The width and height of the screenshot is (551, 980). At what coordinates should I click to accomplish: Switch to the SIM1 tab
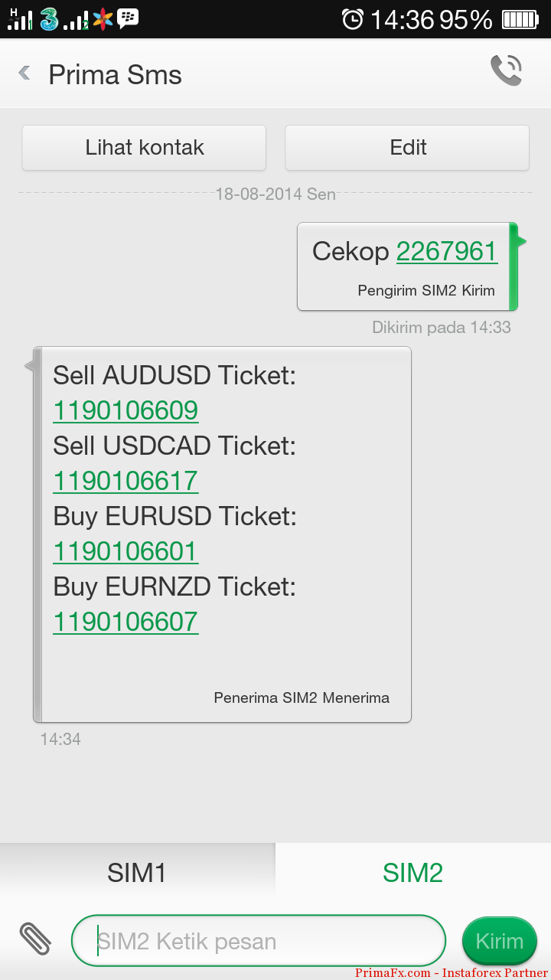(x=137, y=872)
